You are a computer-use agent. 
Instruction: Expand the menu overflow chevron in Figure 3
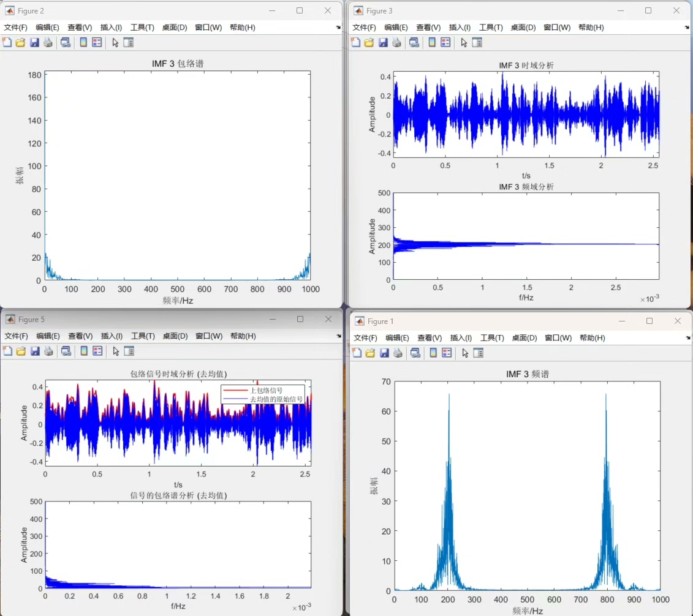point(687,27)
